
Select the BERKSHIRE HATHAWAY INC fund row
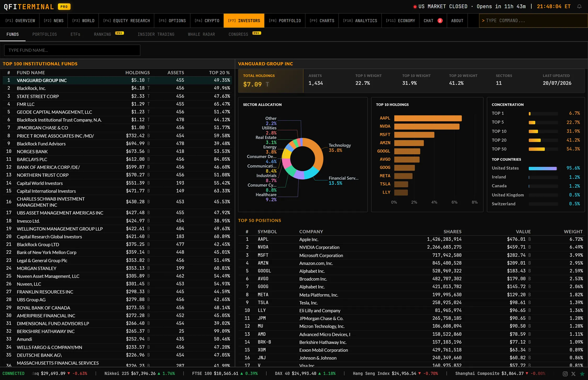click(x=117, y=331)
